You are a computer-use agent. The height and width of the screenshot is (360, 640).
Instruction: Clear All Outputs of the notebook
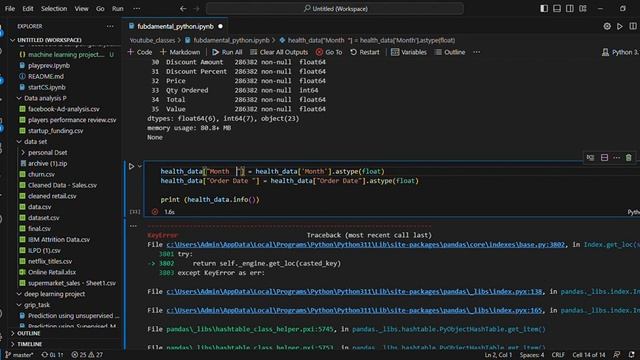pyautogui.click(x=279, y=52)
